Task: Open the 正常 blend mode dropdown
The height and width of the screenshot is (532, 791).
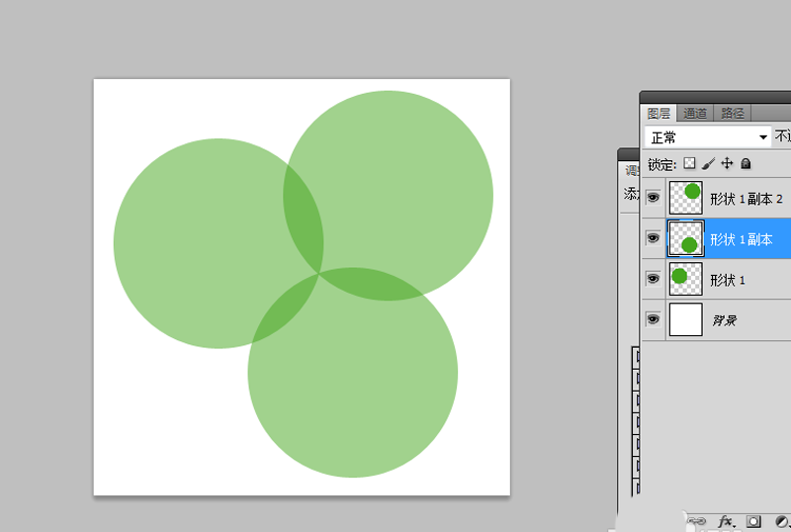Action: click(707, 137)
